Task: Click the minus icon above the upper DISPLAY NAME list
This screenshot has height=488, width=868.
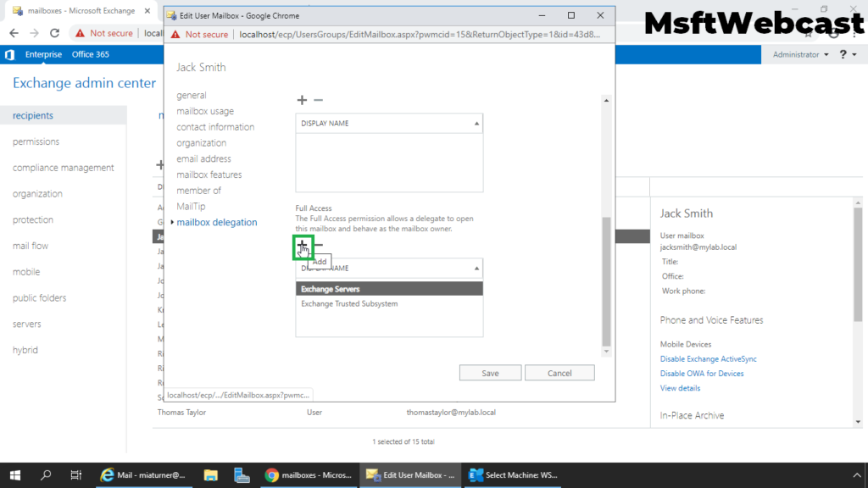Action: [319, 100]
